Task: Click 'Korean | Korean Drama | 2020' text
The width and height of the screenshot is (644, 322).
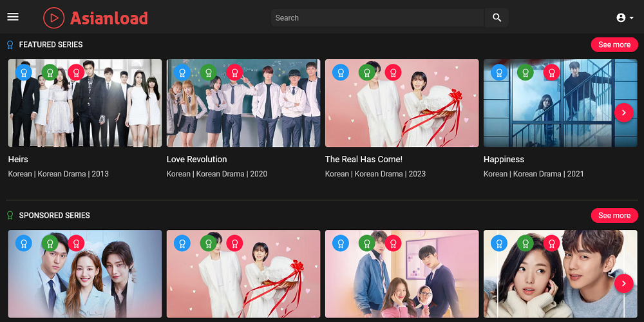Action: (217, 174)
